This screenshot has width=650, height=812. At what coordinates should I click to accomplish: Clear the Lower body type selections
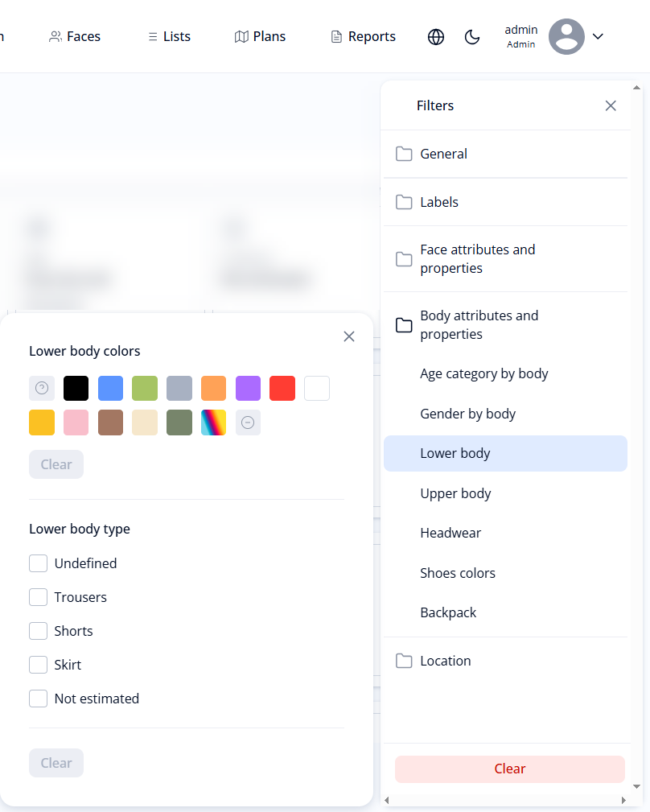(x=56, y=762)
